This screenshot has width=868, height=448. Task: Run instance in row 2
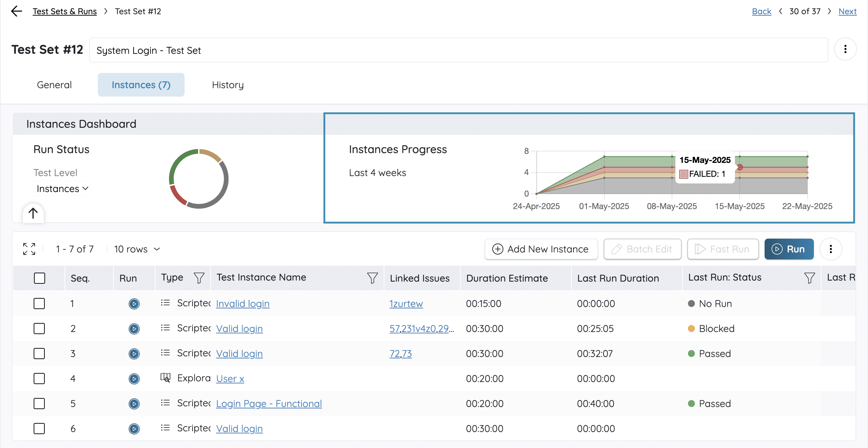pos(134,329)
